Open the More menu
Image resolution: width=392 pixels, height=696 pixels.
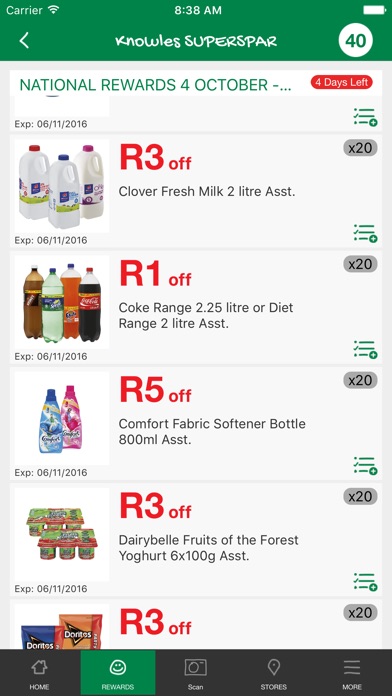(x=352, y=673)
